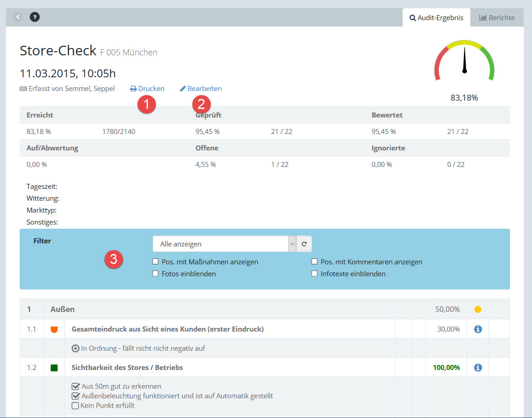This screenshot has width=532, height=418.
Task: Check Pos. mit Kommentaren anzeigen
Action: pos(314,262)
